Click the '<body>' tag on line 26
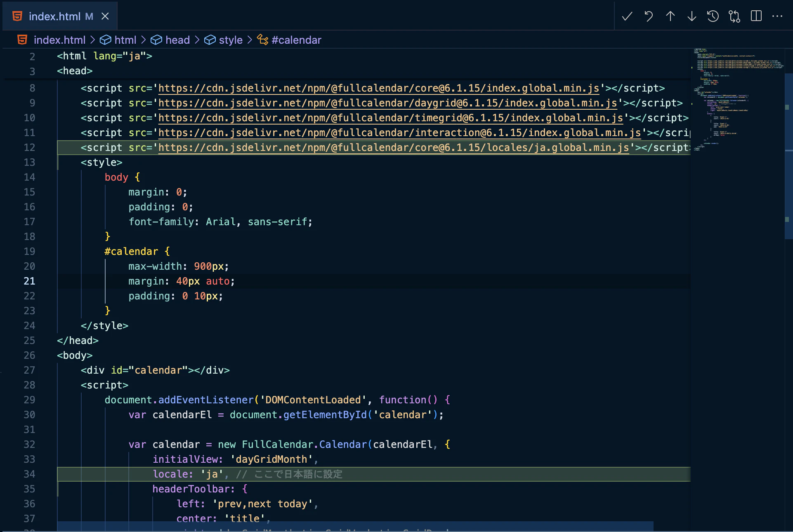 pos(75,355)
